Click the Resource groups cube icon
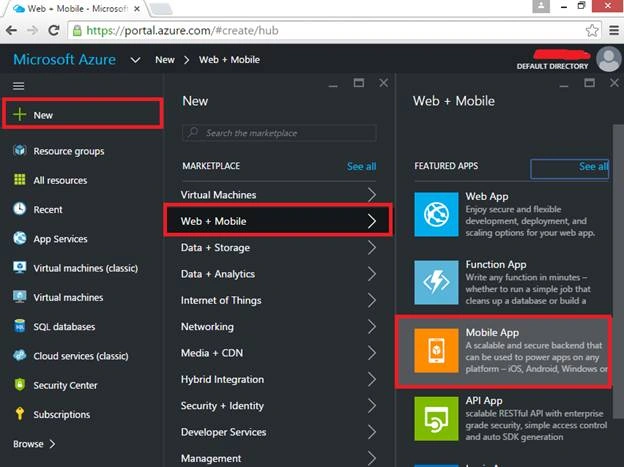Image resolution: width=624 pixels, height=467 pixels. (x=20, y=150)
